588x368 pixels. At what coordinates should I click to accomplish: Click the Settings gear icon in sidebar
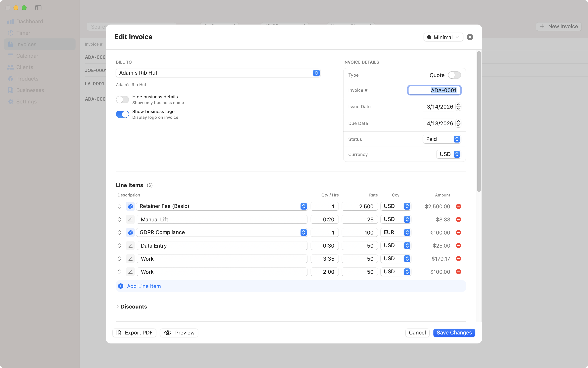coord(10,101)
